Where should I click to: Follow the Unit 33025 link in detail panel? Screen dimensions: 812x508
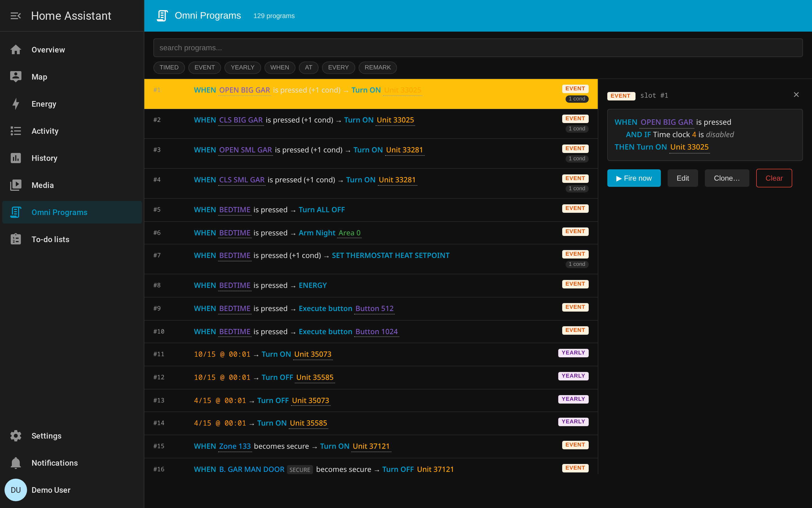point(689,147)
